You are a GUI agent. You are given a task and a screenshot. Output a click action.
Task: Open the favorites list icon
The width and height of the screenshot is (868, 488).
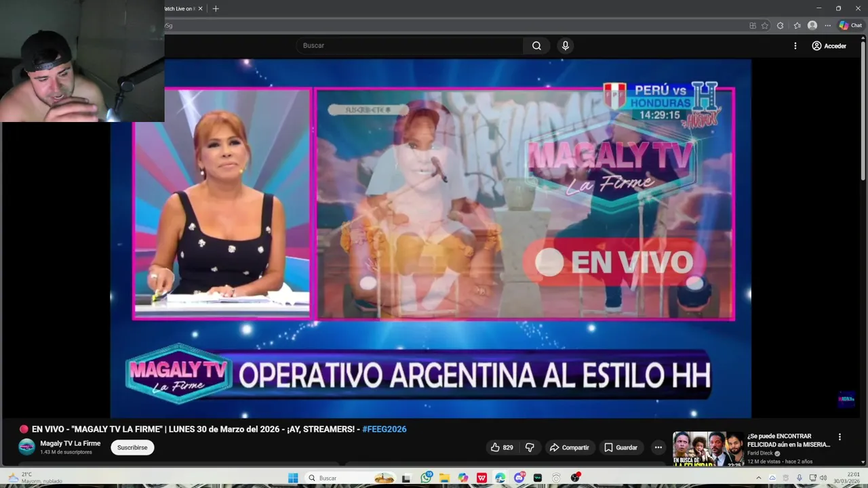[797, 26]
